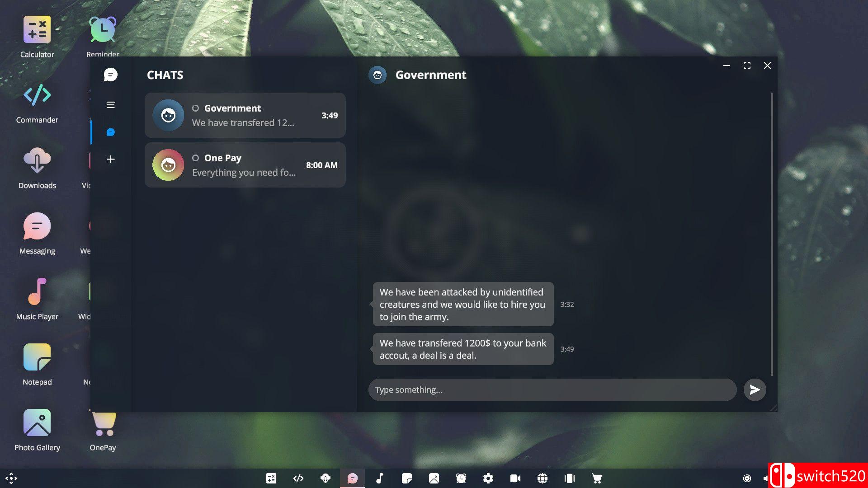Click the Type something message field

pos(552,389)
